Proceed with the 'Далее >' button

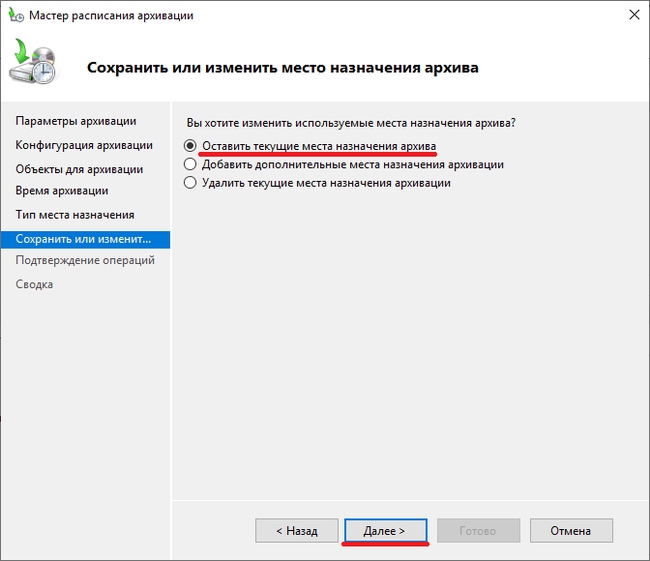tap(385, 531)
